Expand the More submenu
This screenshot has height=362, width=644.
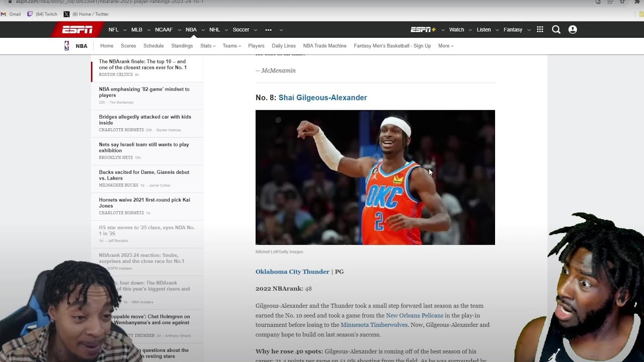pos(446,46)
